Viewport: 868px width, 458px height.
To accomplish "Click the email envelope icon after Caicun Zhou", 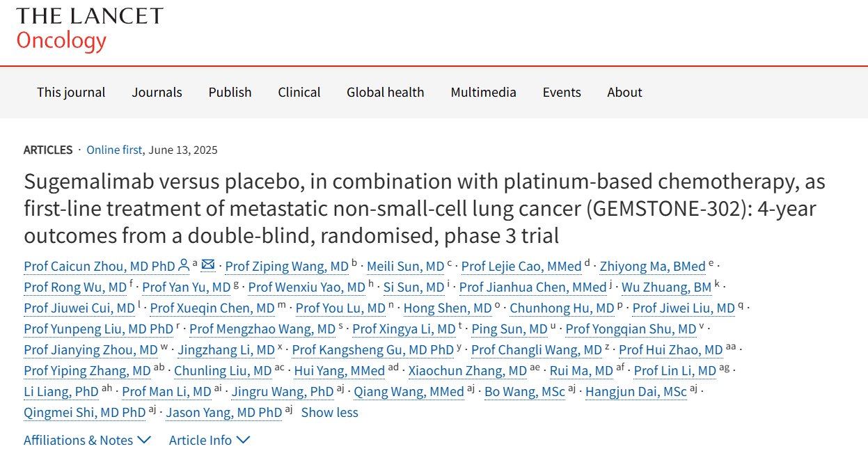I will point(207,265).
